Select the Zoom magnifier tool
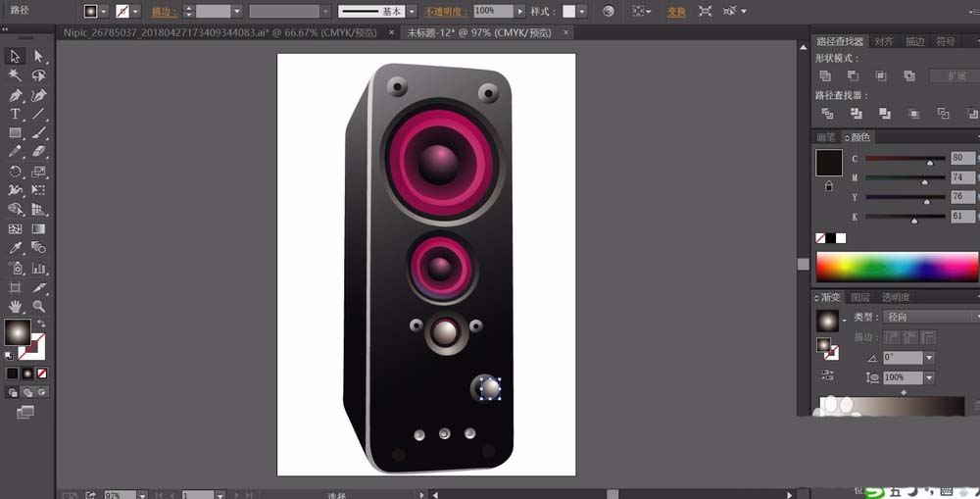This screenshot has width=980, height=499. click(x=39, y=307)
